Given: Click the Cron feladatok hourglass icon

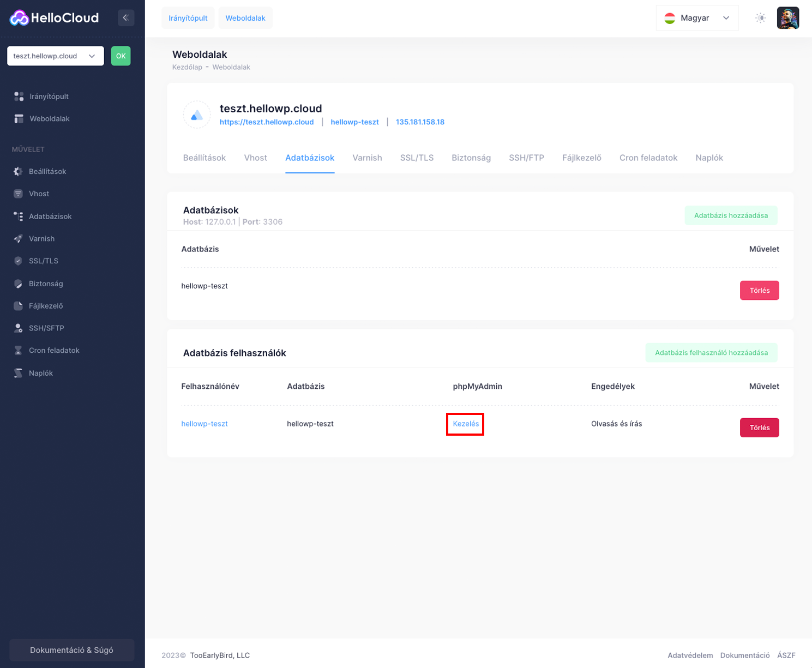Looking at the screenshot, I should pyautogui.click(x=19, y=351).
